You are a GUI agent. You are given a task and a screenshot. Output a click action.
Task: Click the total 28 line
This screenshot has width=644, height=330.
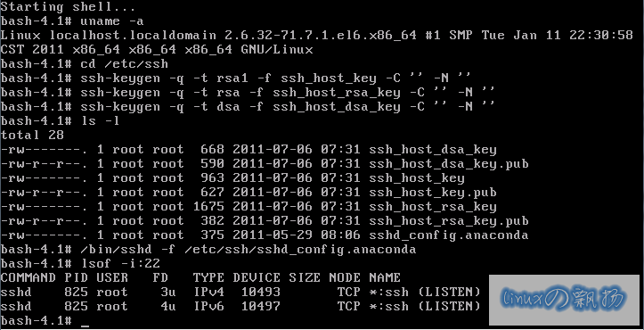[32, 136]
